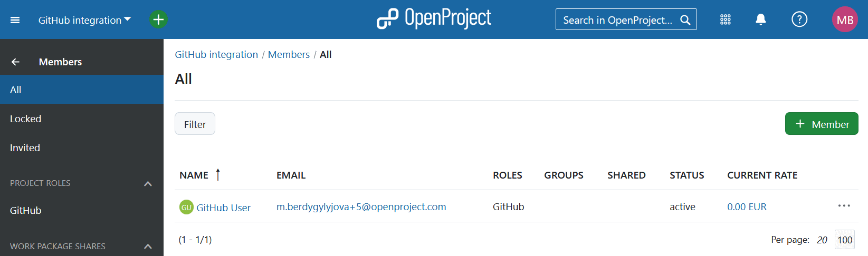Open the notifications bell
This screenshot has height=256, width=868.
[760, 20]
